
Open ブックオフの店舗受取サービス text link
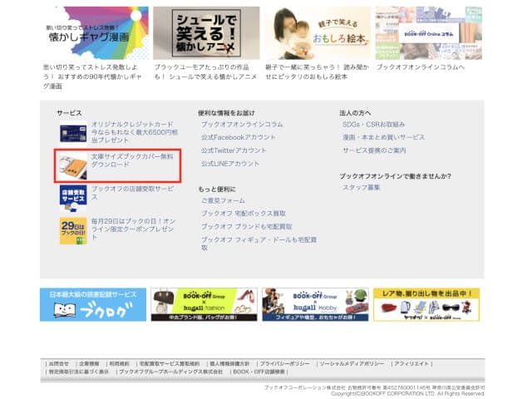tap(132, 193)
